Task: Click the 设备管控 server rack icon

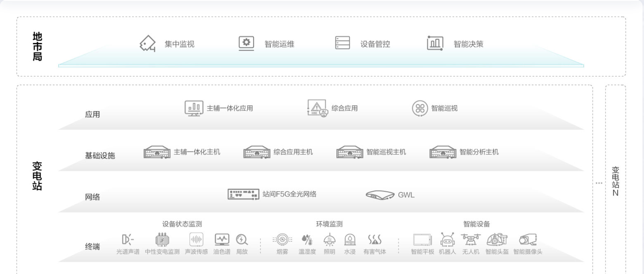Action: point(342,43)
